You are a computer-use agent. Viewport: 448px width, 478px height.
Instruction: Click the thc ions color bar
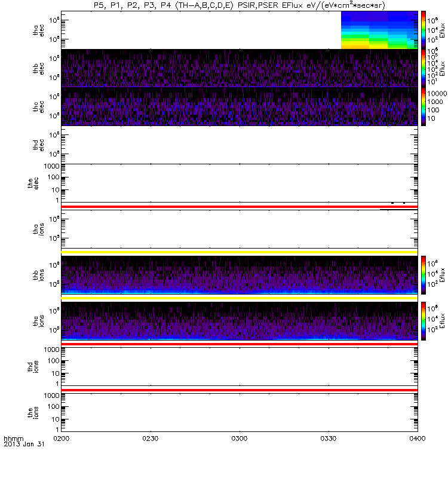(x=424, y=321)
